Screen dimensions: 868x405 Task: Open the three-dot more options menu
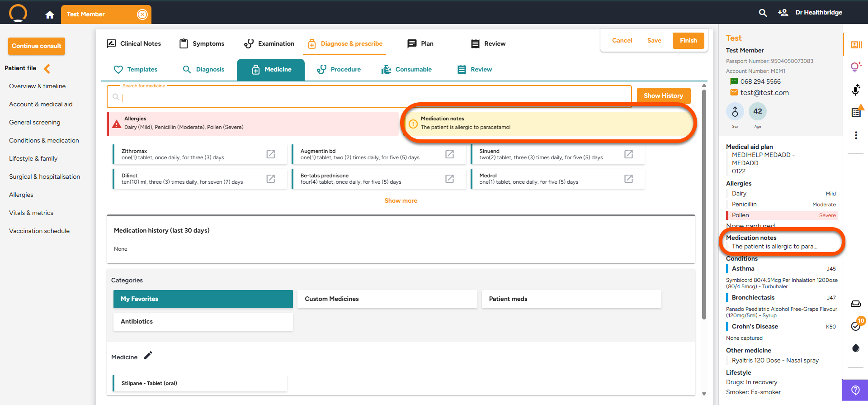(x=856, y=135)
